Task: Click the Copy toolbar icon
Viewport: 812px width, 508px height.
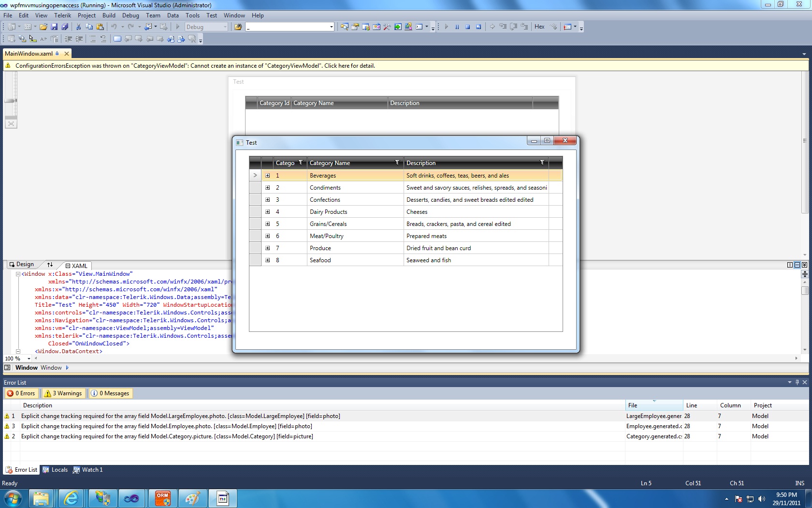Action: [89, 27]
